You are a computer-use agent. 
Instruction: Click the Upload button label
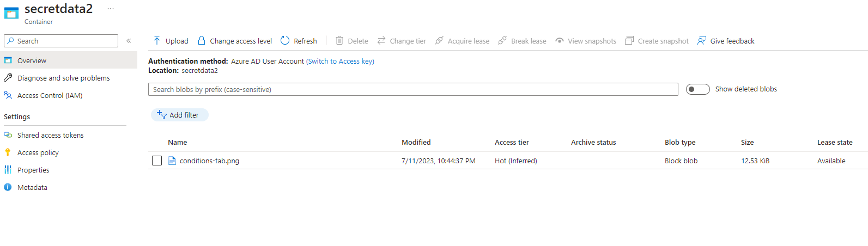coord(177,41)
